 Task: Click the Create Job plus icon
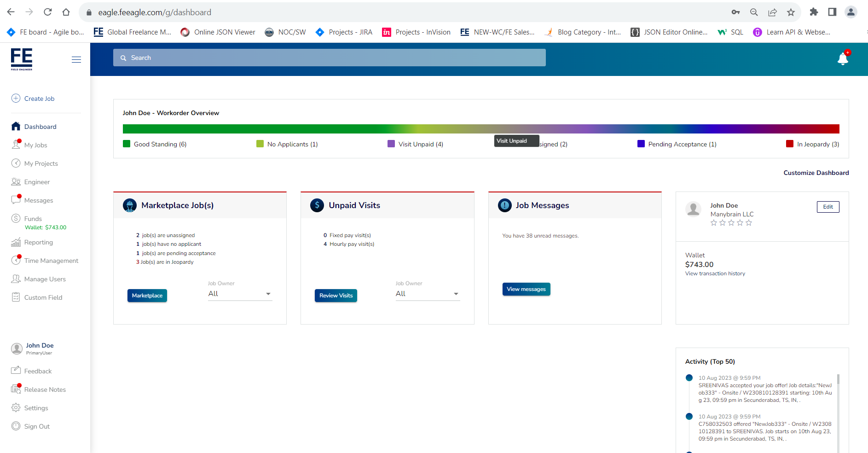point(16,98)
